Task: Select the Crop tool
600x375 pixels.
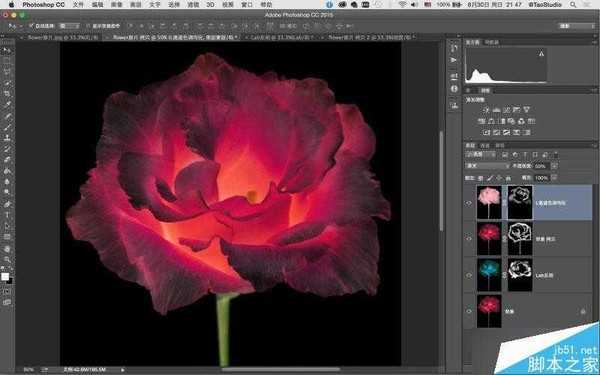Action: 7,93
